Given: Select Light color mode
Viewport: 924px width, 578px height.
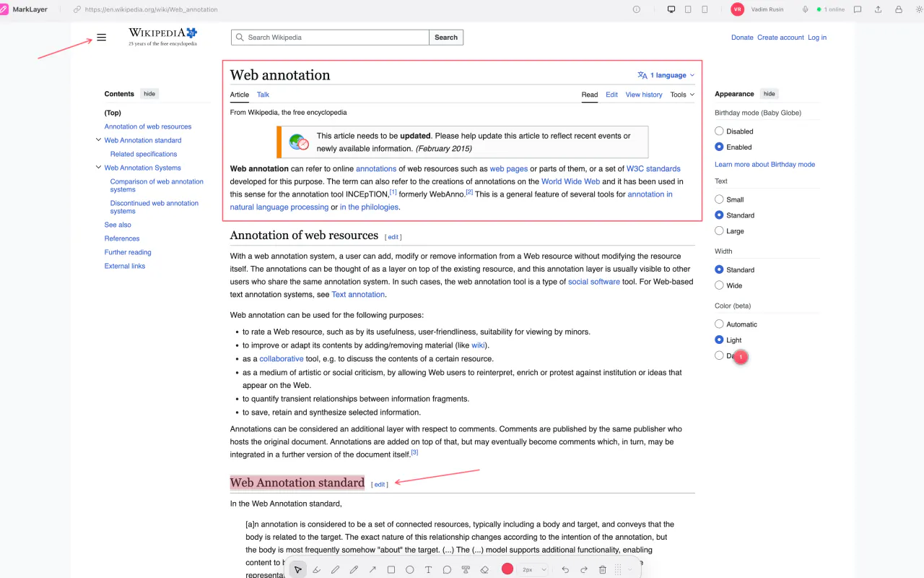Looking at the screenshot, I should (719, 340).
